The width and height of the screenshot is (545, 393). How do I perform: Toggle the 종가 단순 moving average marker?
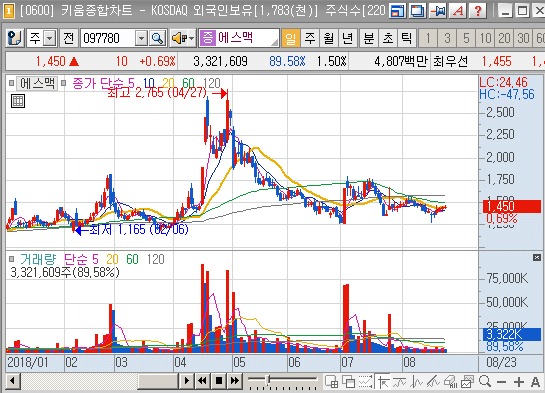click(x=64, y=83)
